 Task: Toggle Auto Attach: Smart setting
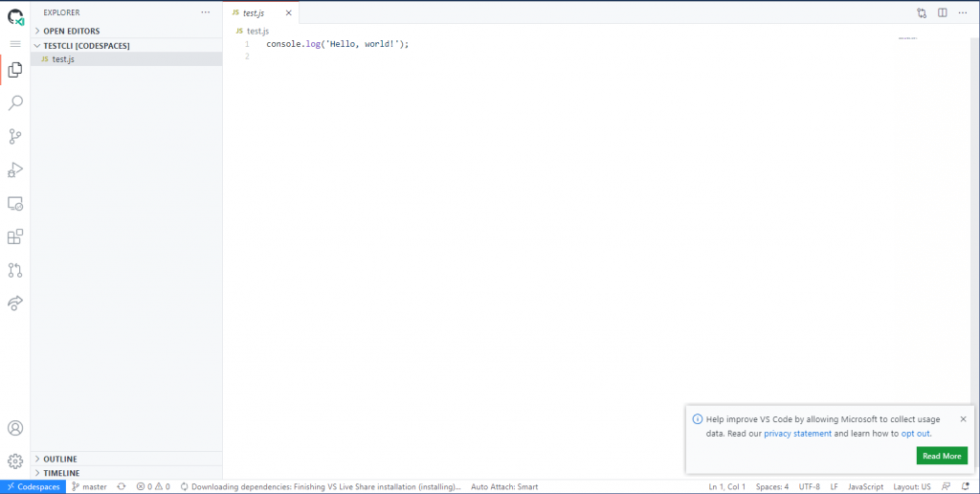tap(504, 486)
